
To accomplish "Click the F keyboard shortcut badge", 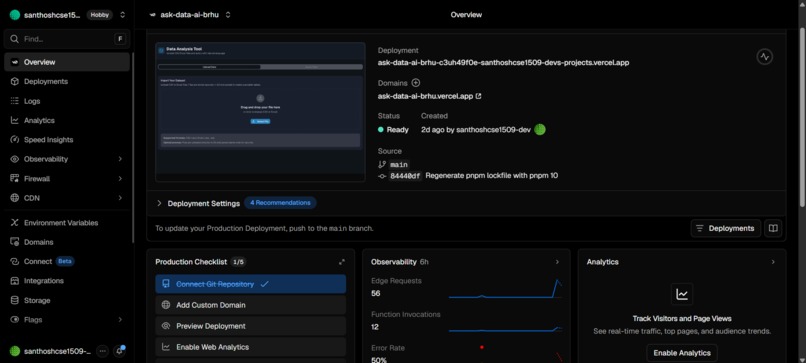I will 120,39.
